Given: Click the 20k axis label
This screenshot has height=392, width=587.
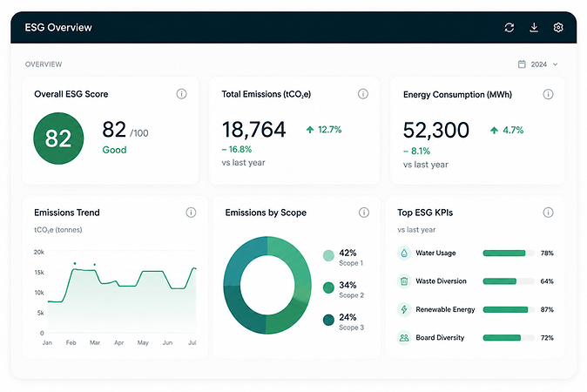Looking at the screenshot, I should click(x=39, y=252).
